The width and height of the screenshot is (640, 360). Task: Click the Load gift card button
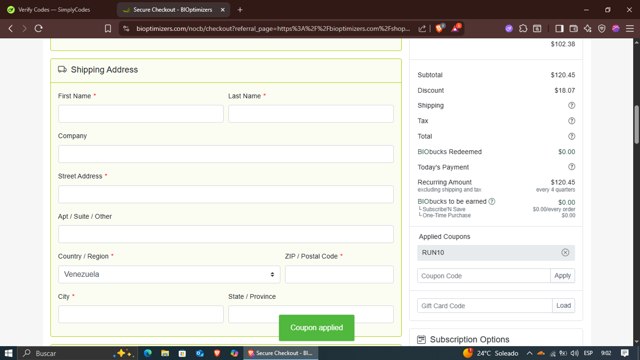click(x=563, y=305)
